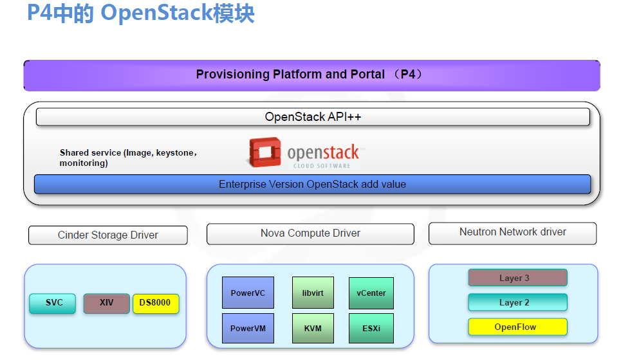
Task: Click the openstack wordmark text
Action: 323,152
